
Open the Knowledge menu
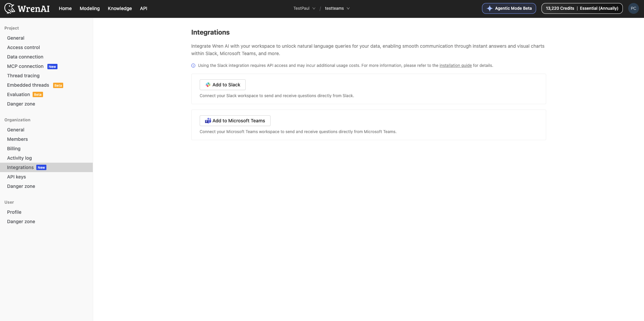120,8
